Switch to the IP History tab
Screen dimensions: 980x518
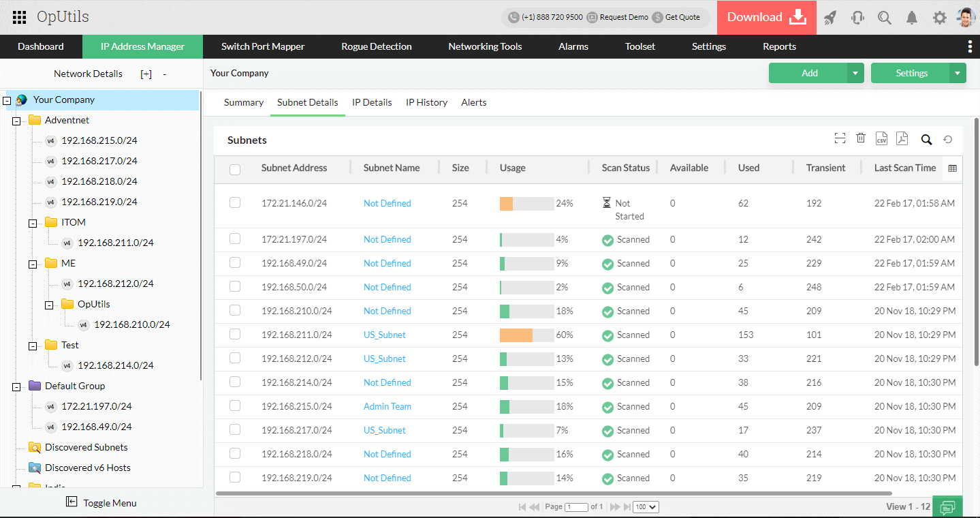[x=427, y=102]
